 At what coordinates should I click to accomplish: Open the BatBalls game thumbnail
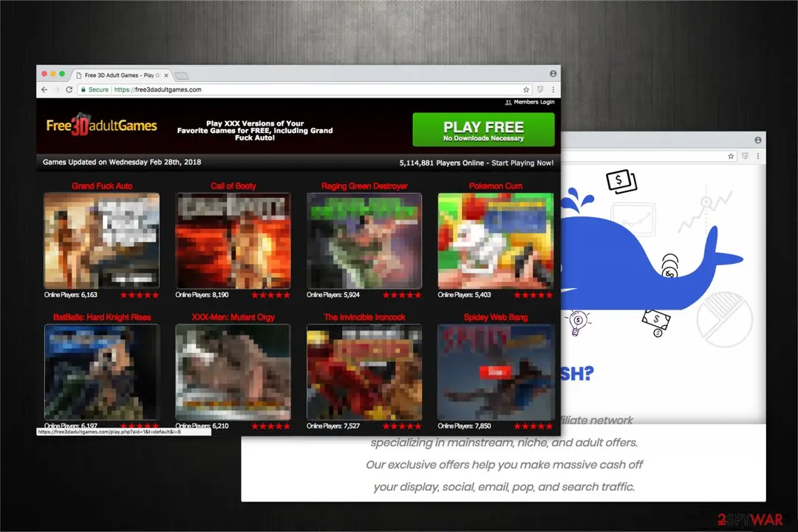[102, 372]
